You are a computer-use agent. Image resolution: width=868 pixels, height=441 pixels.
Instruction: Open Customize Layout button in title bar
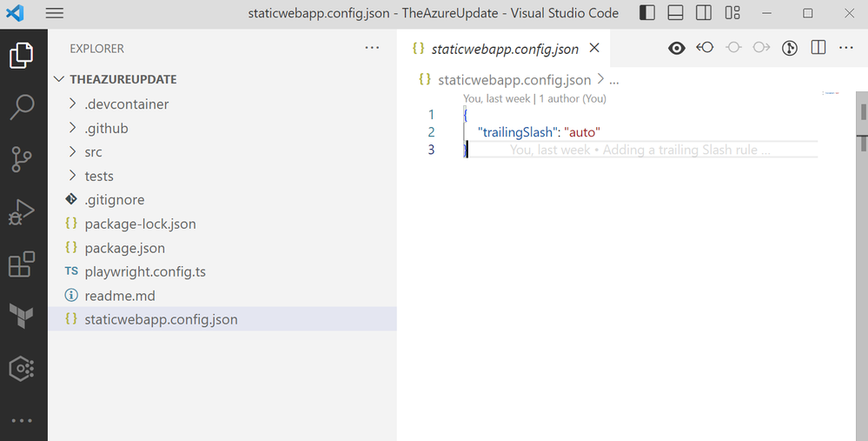click(x=732, y=13)
